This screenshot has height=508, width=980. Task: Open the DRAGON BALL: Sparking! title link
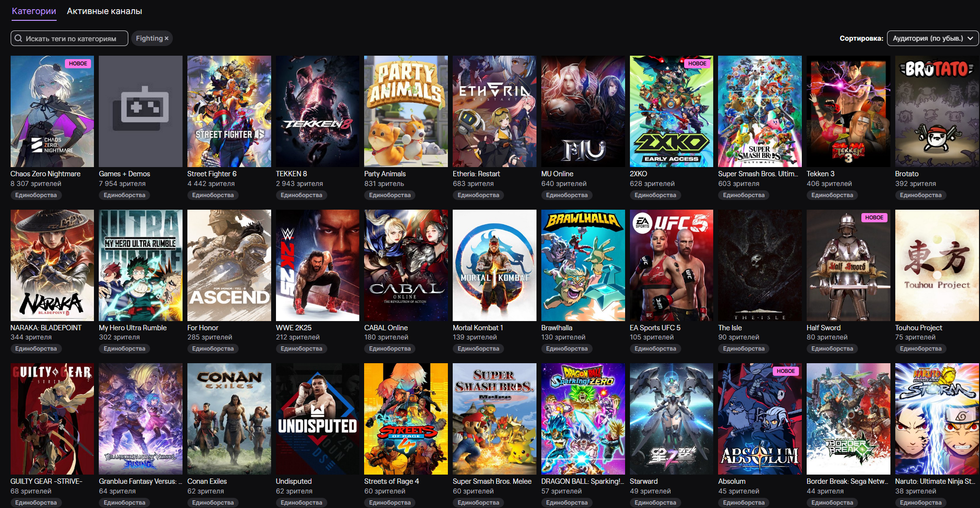583,481
